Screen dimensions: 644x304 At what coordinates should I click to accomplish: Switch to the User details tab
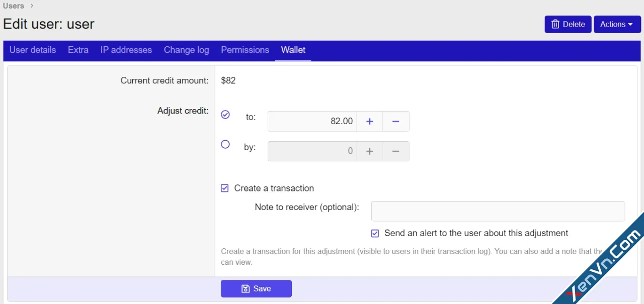32,50
